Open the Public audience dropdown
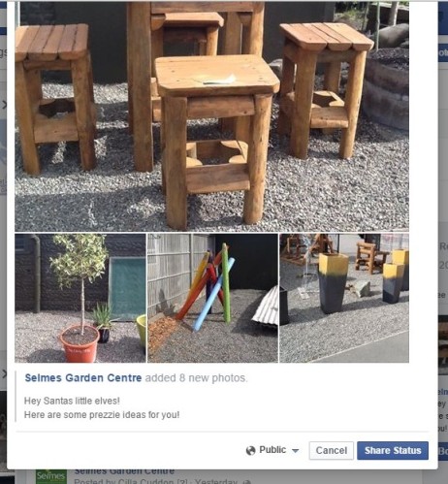Image resolution: width=448 pixels, height=484 pixels. pyautogui.click(x=272, y=450)
